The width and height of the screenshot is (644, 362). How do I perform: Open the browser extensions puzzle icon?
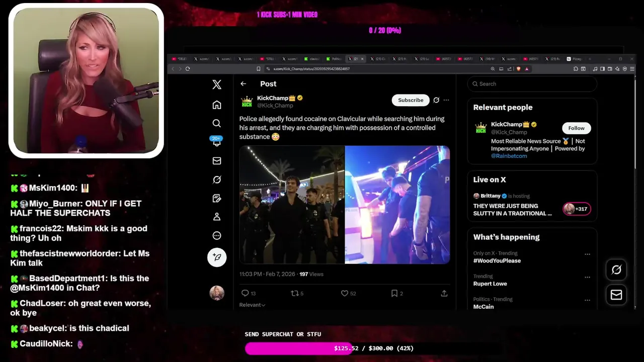576,69
